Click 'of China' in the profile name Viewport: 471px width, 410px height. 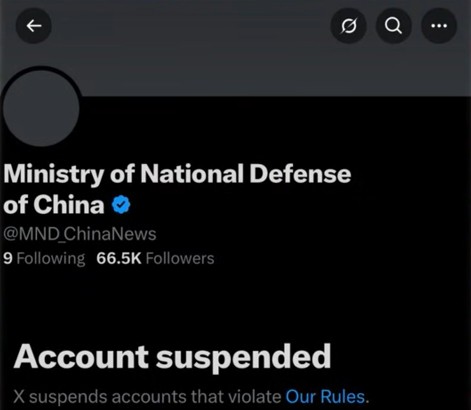(54, 204)
